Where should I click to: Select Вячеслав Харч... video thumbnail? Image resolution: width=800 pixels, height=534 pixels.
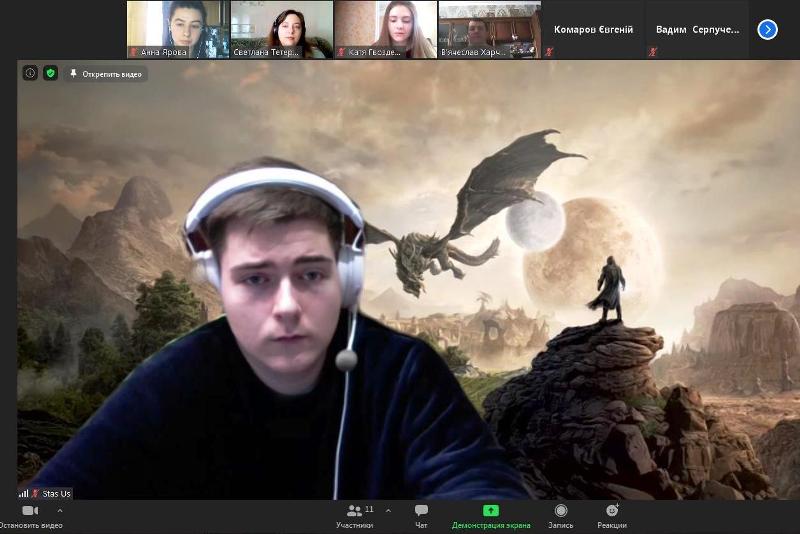490,30
